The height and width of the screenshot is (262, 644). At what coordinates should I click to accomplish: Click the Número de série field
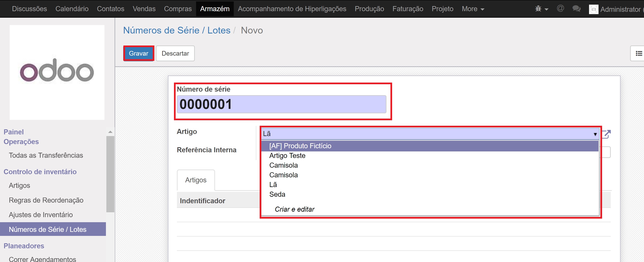coord(281,104)
